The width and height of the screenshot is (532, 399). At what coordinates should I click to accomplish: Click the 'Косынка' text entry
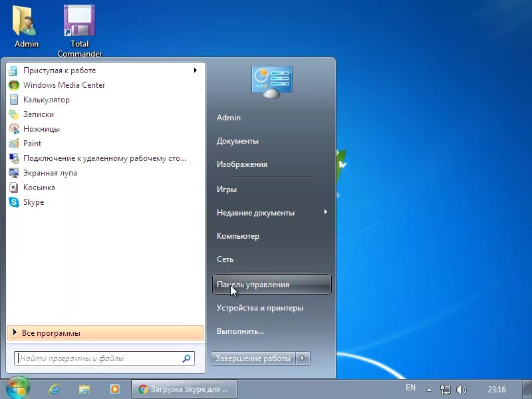click(39, 188)
